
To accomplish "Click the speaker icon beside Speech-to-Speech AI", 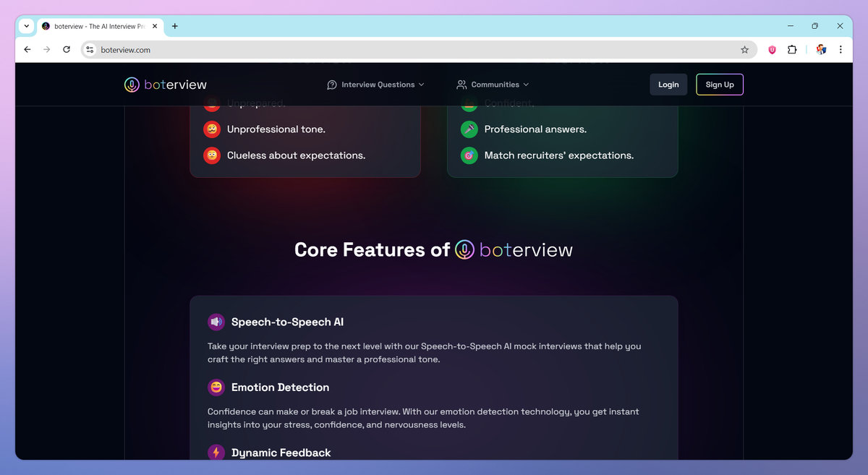I will 216,322.
